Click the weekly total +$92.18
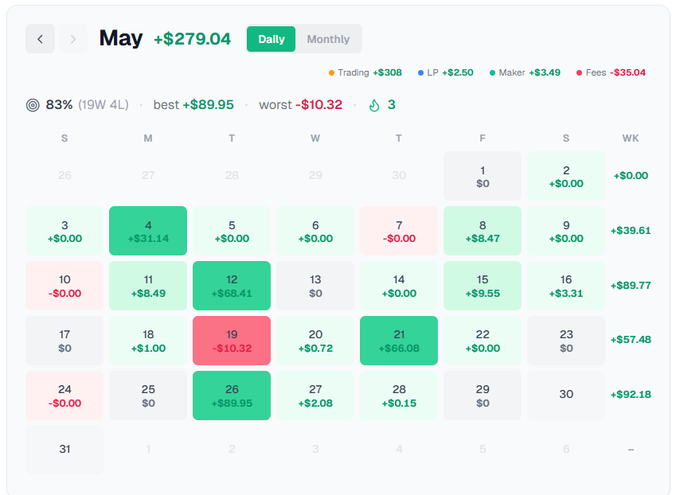The width and height of the screenshot is (680, 495). [631, 395]
